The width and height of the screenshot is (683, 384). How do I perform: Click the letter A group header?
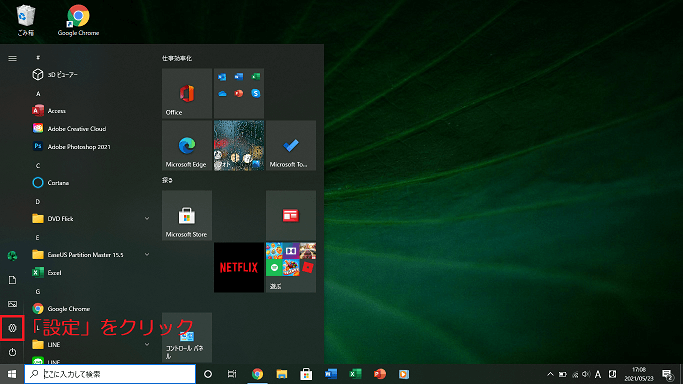click(38, 94)
